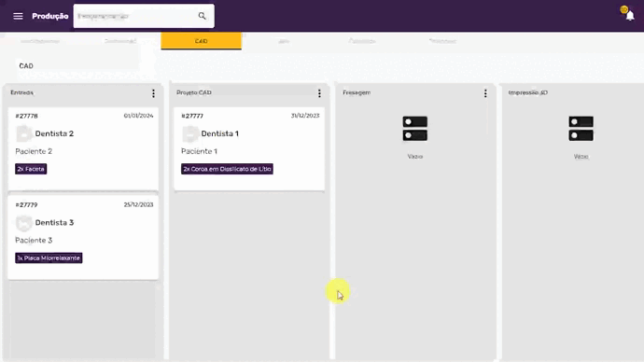644x362 pixels.
Task: Click Dentista 2 avatar icon
Action: [x=24, y=133]
